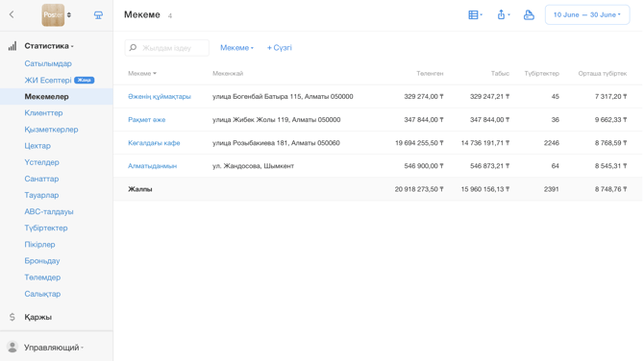
Task: Click the Статистика bar chart icon
Action: 12,46
